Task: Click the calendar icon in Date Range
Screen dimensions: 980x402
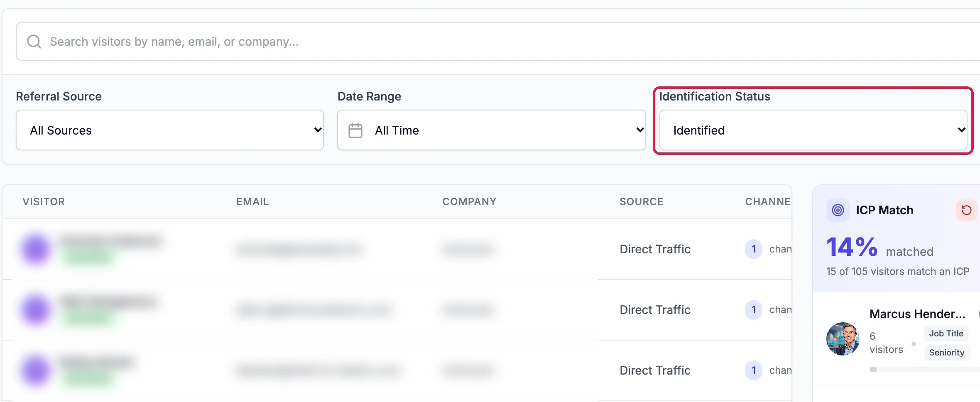Action: pyautogui.click(x=355, y=130)
